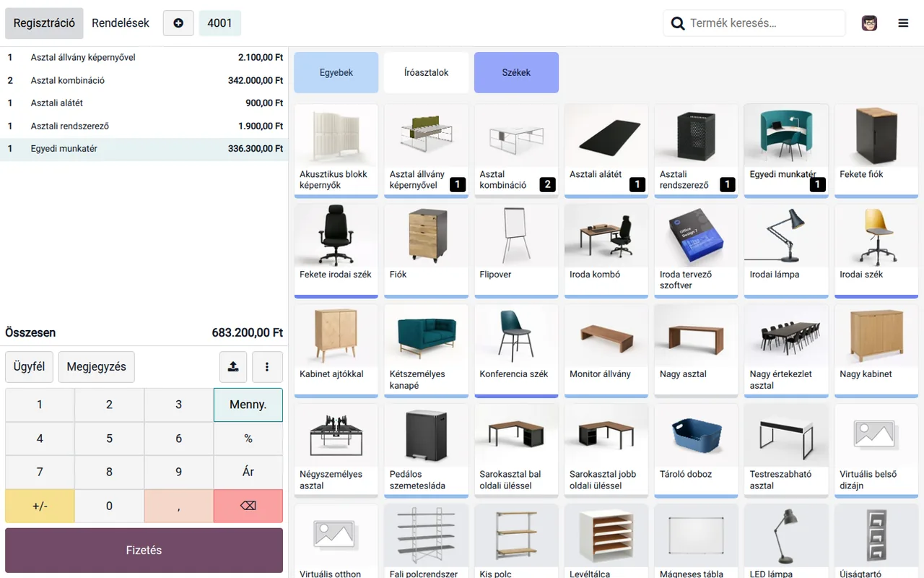924x578 pixels.
Task: Add the Konferencia szék product
Action: click(516, 351)
